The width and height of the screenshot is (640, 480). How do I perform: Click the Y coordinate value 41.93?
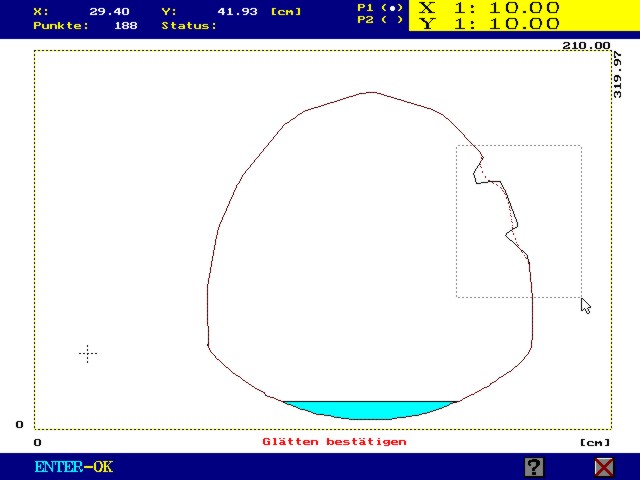pyautogui.click(x=238, y=11)
